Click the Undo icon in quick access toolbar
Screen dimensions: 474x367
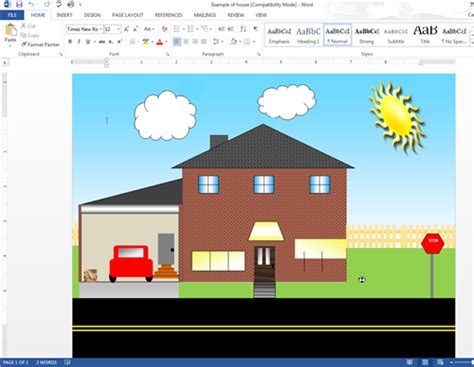pyautogui.click(x=31, y=4)
